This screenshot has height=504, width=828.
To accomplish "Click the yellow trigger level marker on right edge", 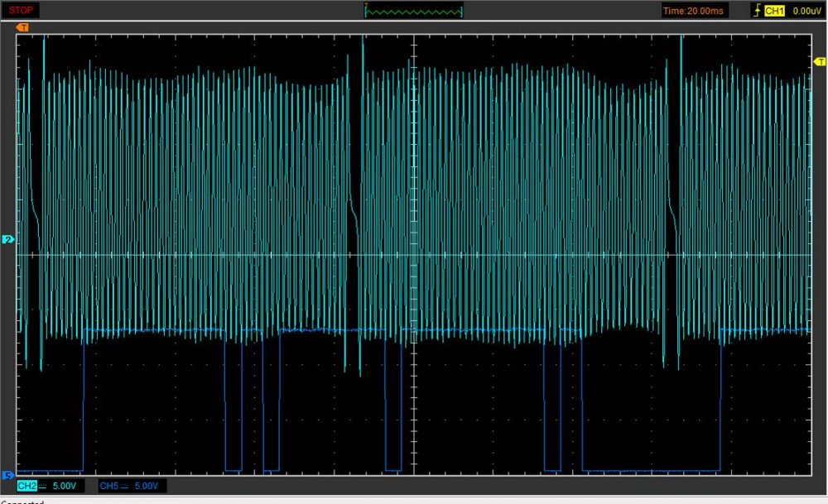I will coord(820,62).
